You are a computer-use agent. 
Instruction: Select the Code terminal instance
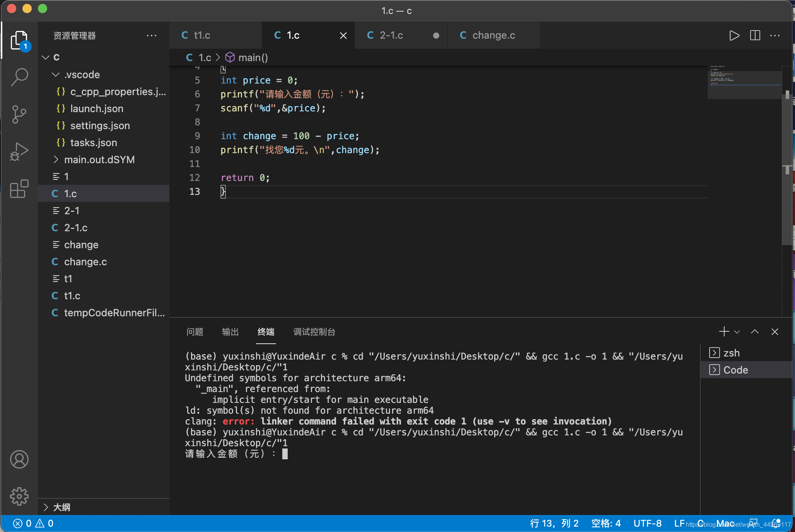746,370
